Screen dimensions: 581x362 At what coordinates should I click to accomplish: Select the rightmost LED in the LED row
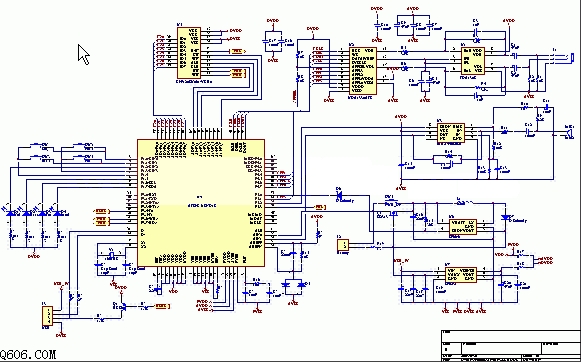point(57,213)
